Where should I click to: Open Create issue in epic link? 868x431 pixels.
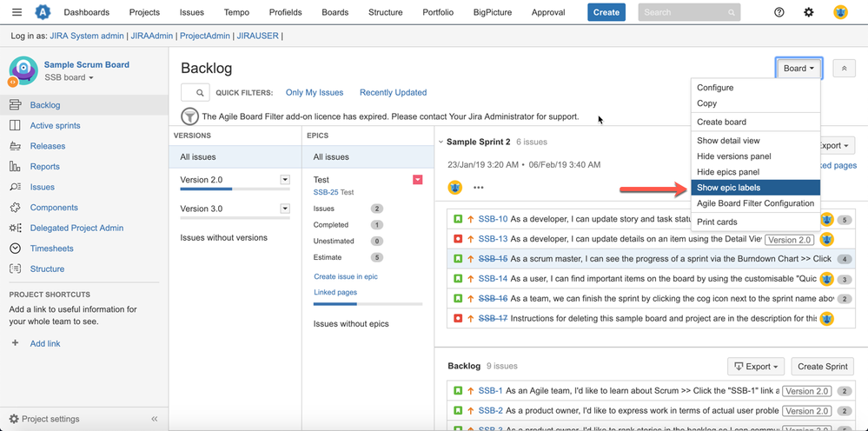coord(346,276)
